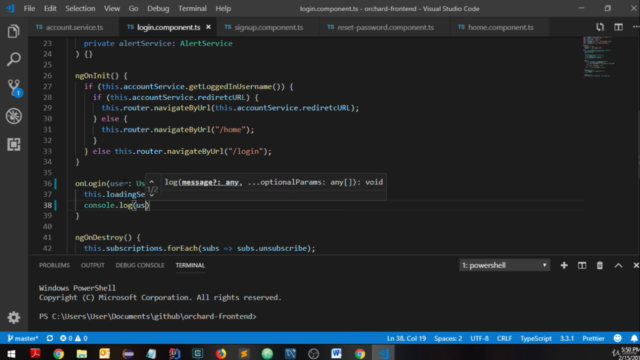Change encoding via UTF-8 status item

click(479, 338)
